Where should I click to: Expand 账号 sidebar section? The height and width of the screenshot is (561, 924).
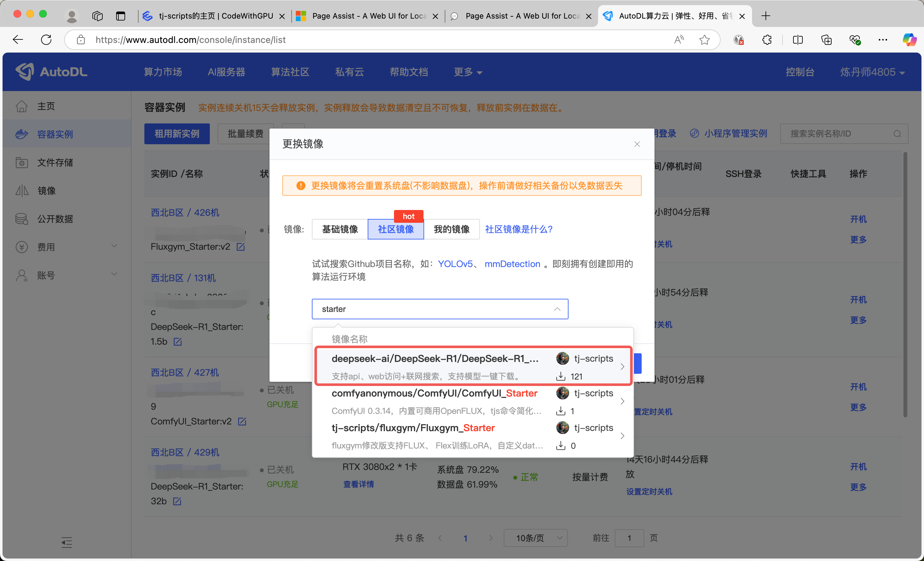tap(66, 275)
